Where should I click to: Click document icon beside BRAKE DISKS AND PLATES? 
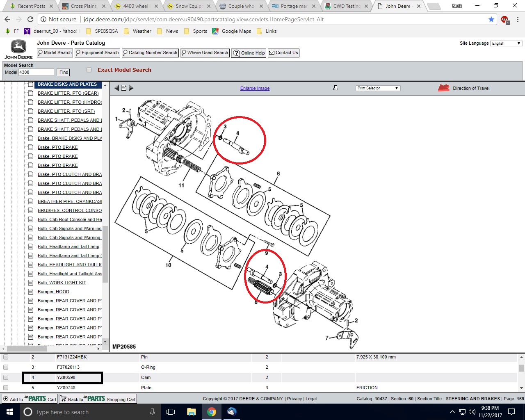[x=30, y=84]
